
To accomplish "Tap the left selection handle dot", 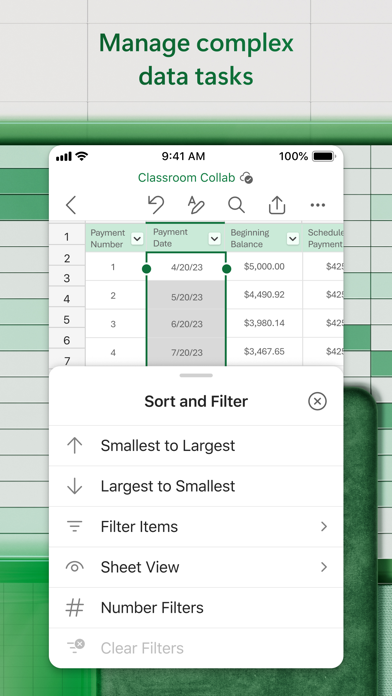I will [x=146, y=269].
